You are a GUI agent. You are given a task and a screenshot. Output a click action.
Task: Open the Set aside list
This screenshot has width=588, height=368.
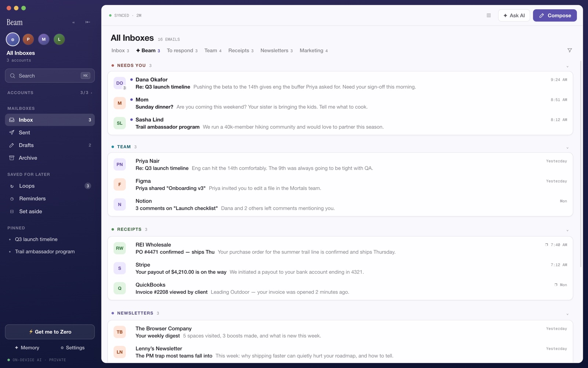click(x=50, y=212)
